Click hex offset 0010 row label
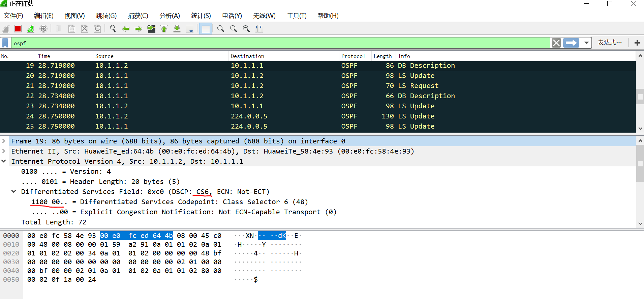 point(11,244)
